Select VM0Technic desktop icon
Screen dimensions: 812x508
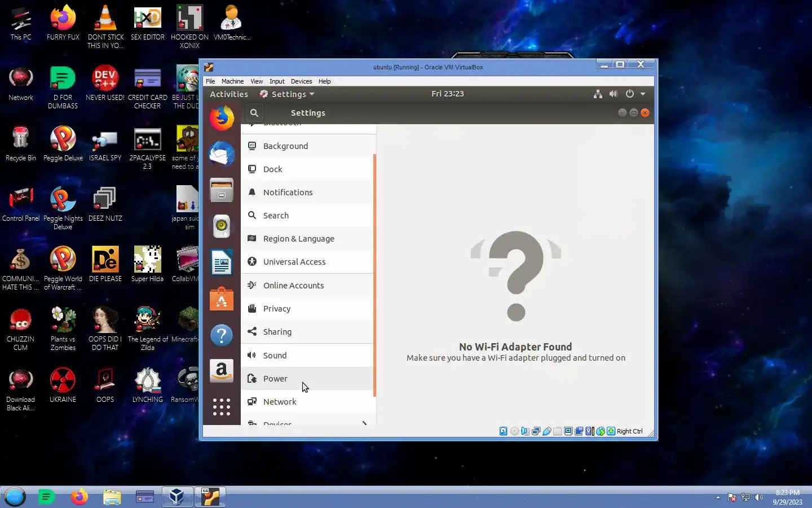click(232, 24)
